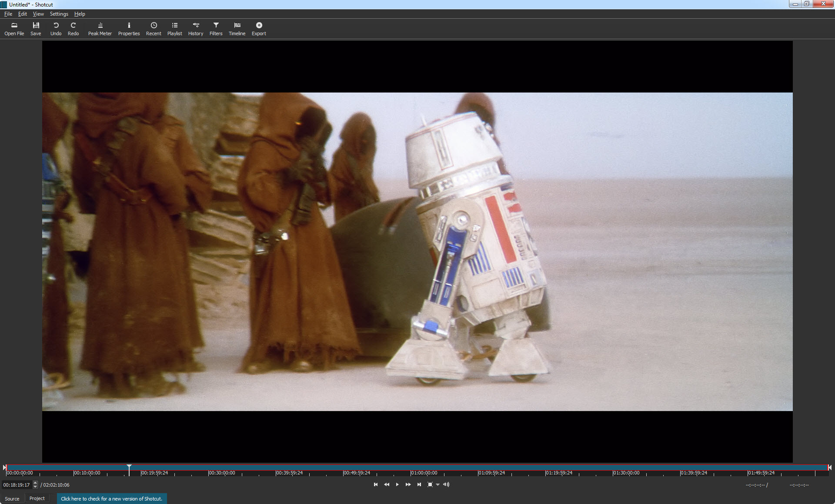Click the check for new Shotcut version link
835x504 pixels.
point(112,498)
